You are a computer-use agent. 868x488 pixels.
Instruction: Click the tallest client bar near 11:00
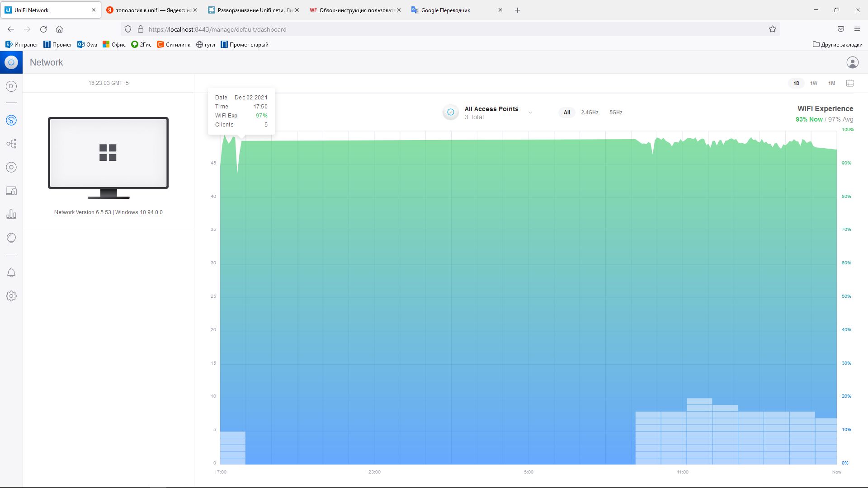click(699, 431)
